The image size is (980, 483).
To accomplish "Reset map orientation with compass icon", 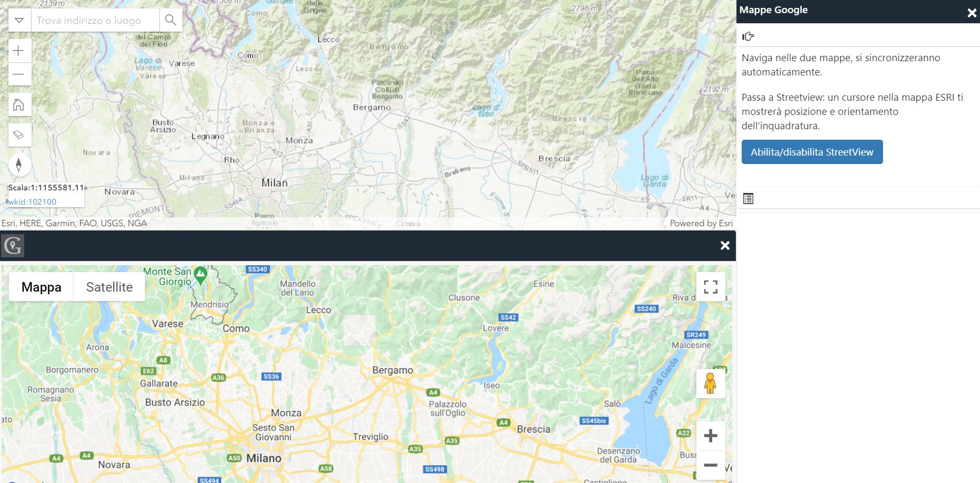I will point(19,165).
